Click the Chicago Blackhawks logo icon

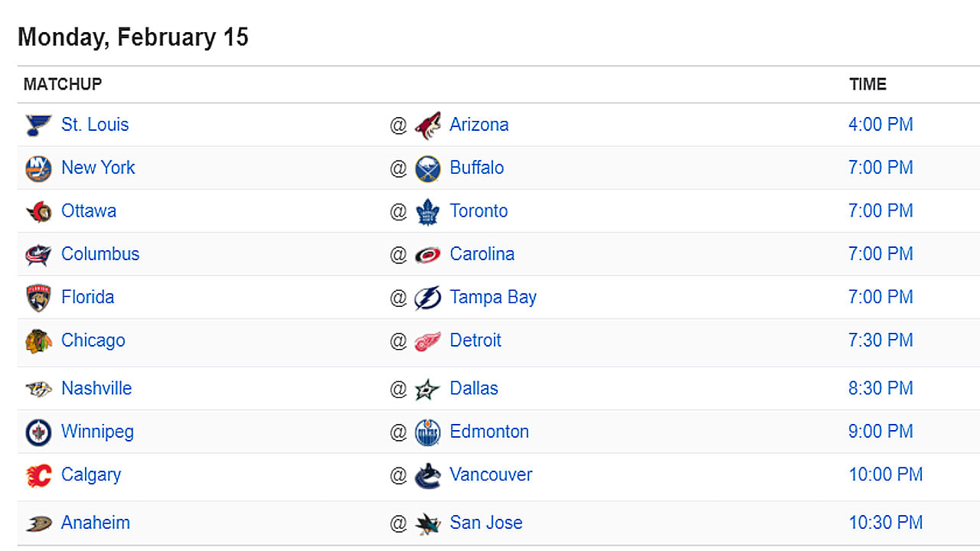38,341
